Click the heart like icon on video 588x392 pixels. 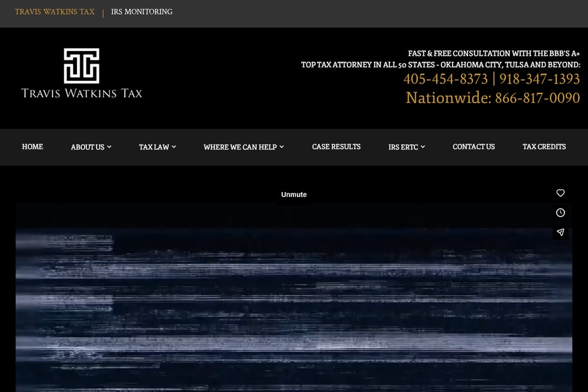[560, 193]
